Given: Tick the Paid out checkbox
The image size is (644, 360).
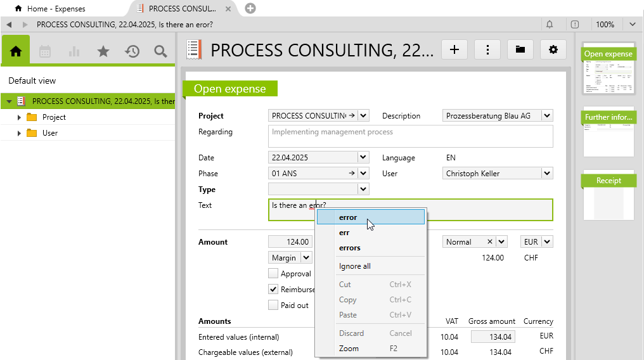Looking at the screenshot, I should 273,305.
